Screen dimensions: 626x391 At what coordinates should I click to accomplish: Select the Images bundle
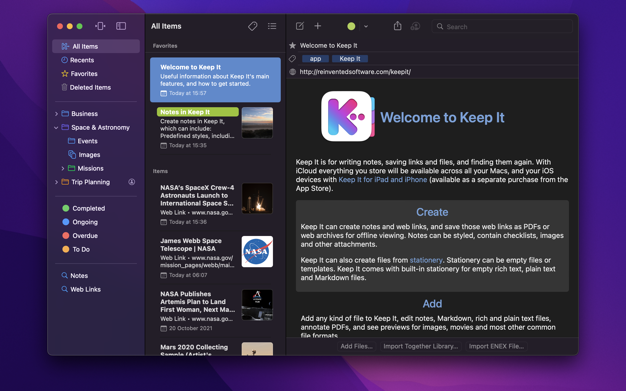pyautogui.click(x=89, y=155)
